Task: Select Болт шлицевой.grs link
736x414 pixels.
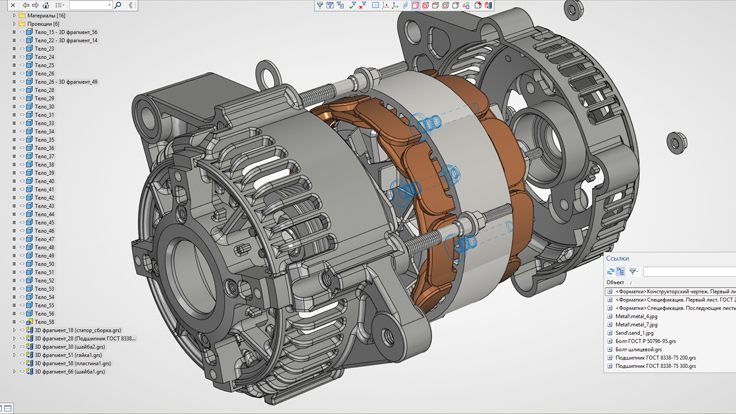Action: click(638, 350)
